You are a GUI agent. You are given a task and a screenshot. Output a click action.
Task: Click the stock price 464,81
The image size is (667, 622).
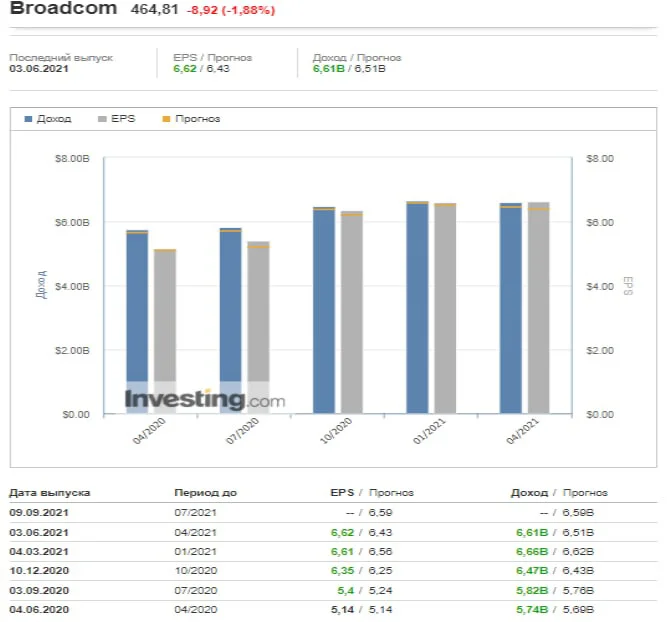154,9
